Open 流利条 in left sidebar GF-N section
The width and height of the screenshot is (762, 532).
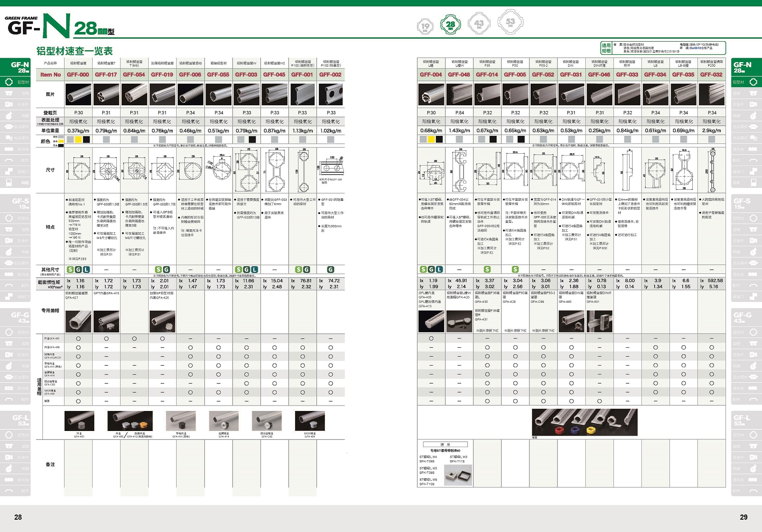15,149
